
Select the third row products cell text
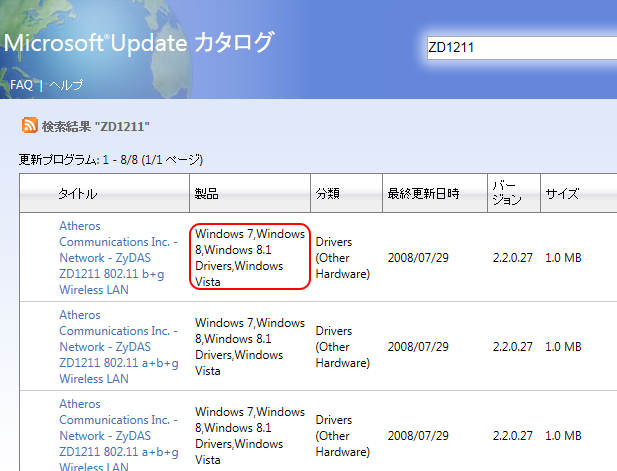(x=250, y=436)
